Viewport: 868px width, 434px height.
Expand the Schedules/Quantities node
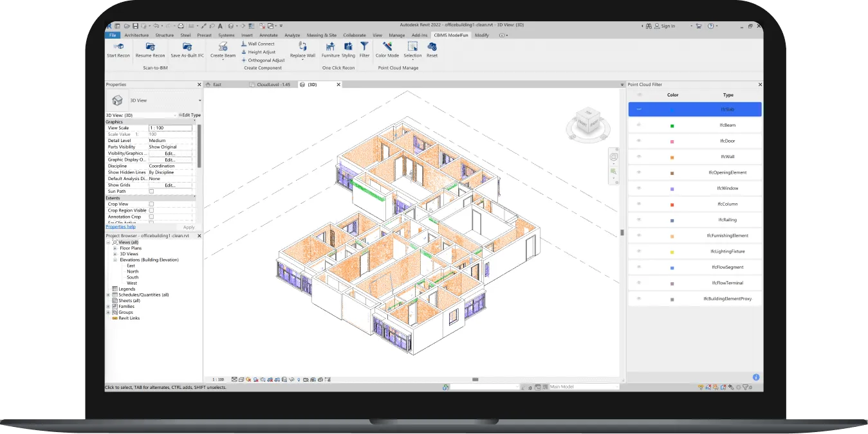click(x=108, y=295)
